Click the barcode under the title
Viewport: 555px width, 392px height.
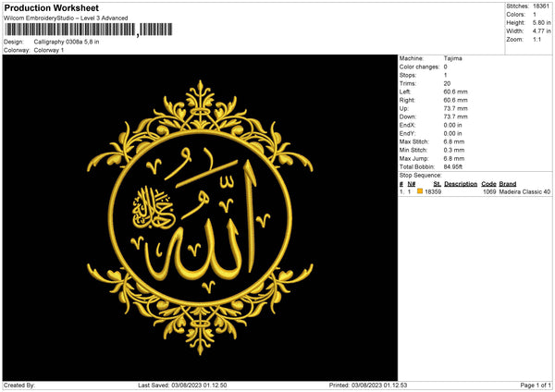pos(89,30)
